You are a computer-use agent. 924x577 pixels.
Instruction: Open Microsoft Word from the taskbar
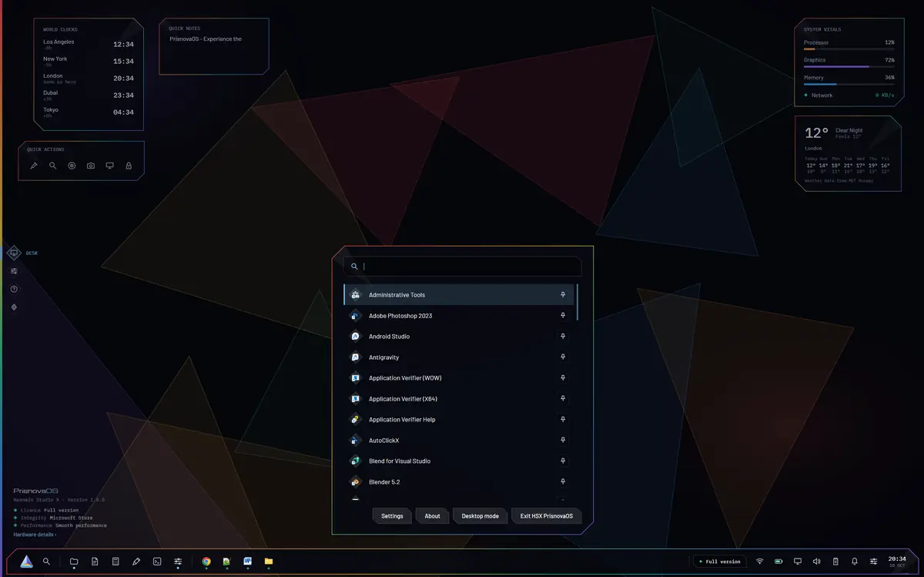tap(248, 562)
